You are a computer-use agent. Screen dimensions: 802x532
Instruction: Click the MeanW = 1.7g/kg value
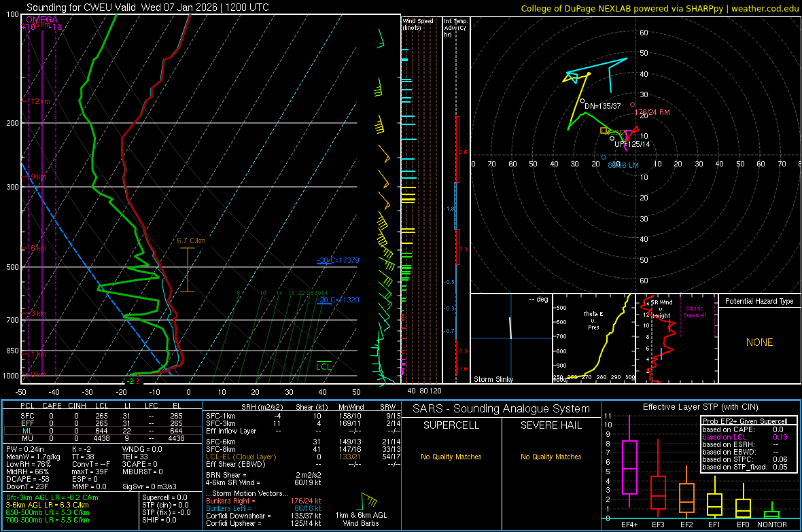coord(33,457)
